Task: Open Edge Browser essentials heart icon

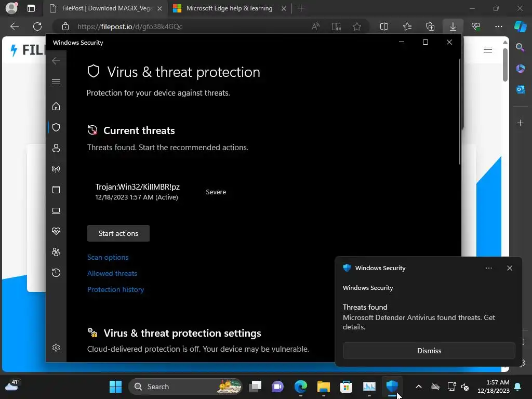Action: pyautogui.click(x=476, y=26)
